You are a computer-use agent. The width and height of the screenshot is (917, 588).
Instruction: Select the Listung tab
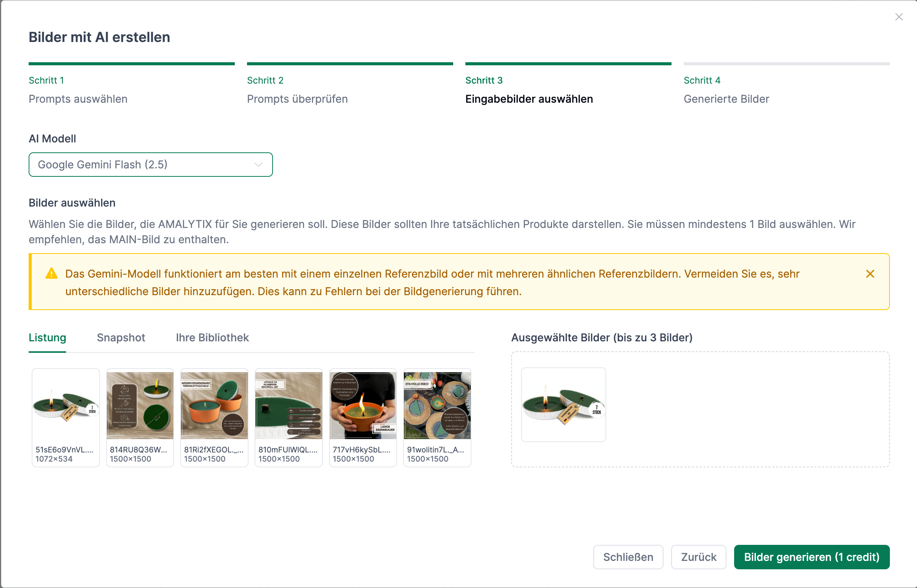click(47, 338)
